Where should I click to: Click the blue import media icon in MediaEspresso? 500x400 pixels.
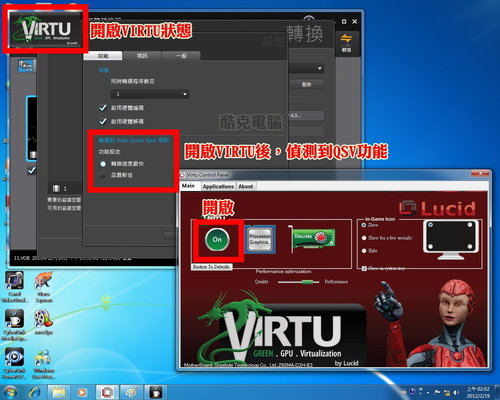[26, 66]
